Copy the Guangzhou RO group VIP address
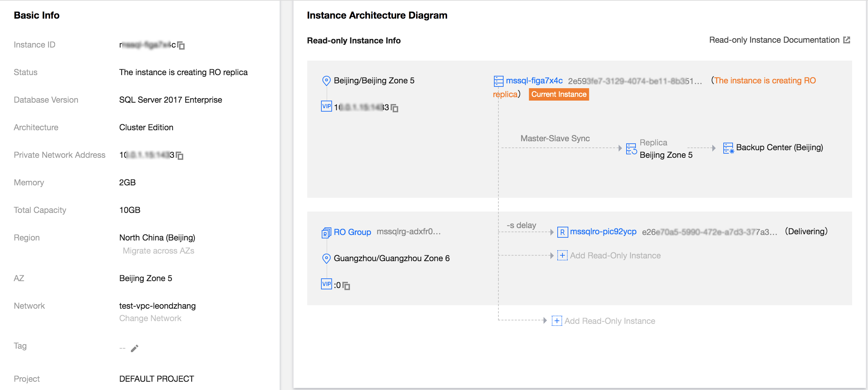This screenshot has width=868, height=390. (x=347, y=286)
